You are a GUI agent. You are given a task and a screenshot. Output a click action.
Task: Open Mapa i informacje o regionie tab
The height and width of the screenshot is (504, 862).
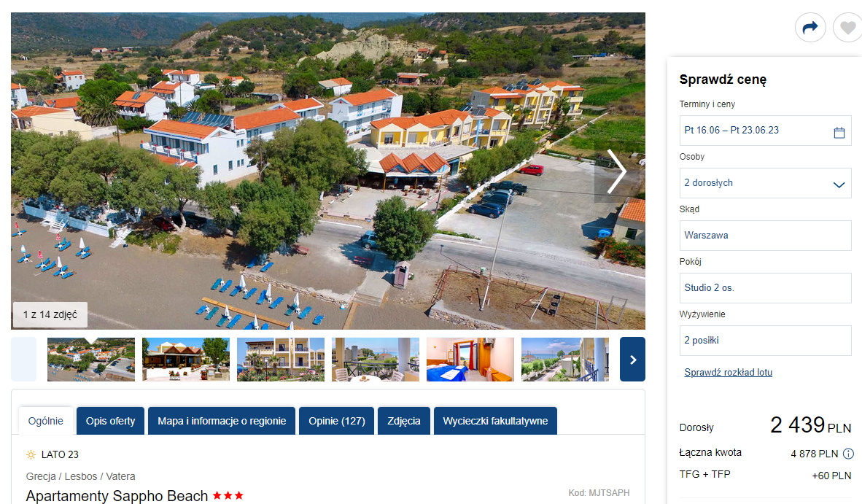(222, 421)
